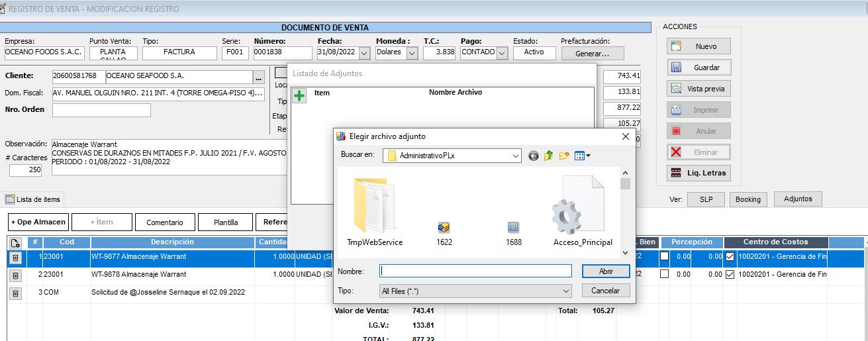Create a new folder in the file dialog

(x=564, y=156)
